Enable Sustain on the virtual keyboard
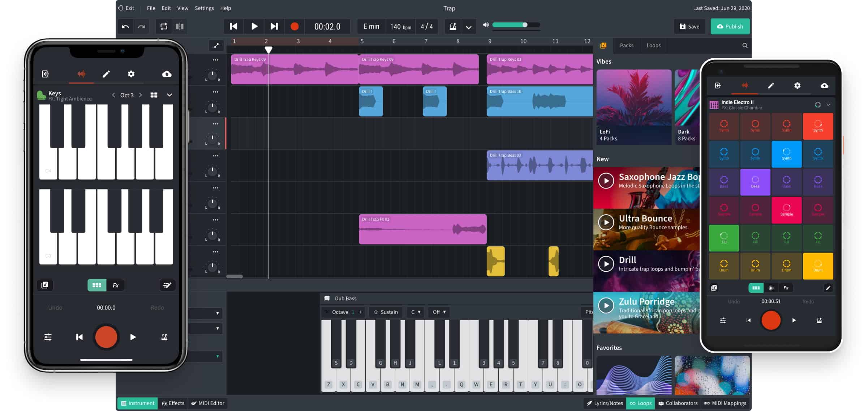Image resolution: width=868 pixels, height=411 pixels. pos(386,312)
